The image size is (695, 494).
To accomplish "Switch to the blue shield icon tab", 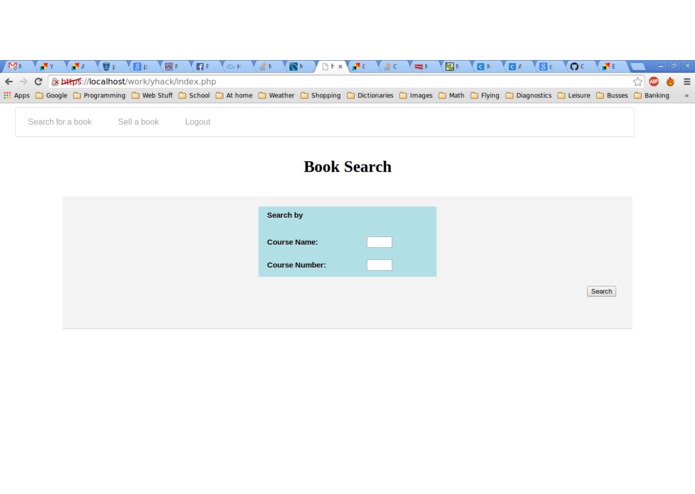I will point(109,66).
